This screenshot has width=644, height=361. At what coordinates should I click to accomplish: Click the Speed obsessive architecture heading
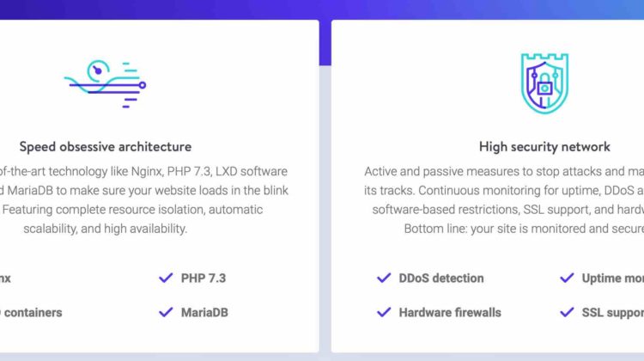(106, 147)
